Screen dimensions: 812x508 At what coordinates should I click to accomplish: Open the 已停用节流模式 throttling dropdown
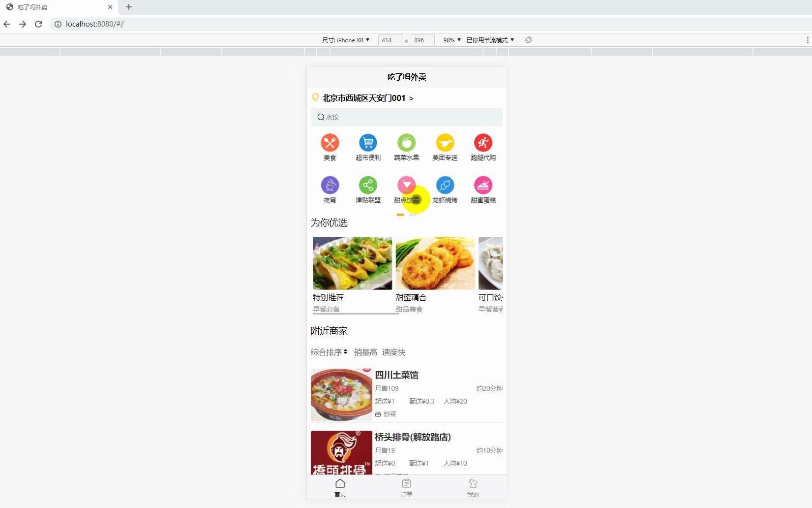click(x=490, y=40)
